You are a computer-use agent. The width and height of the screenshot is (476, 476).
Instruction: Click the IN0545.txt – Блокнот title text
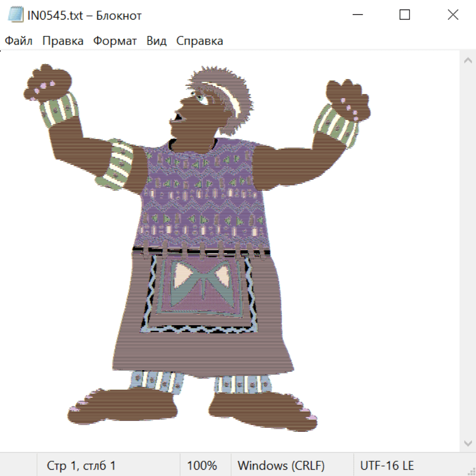tap(85, 15)
